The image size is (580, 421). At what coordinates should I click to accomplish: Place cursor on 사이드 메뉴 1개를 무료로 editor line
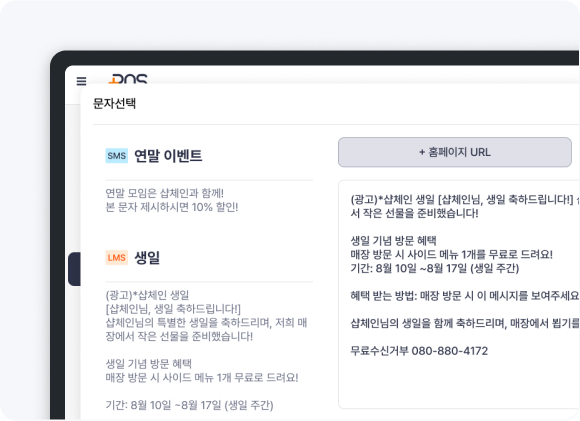coord(451,255)
